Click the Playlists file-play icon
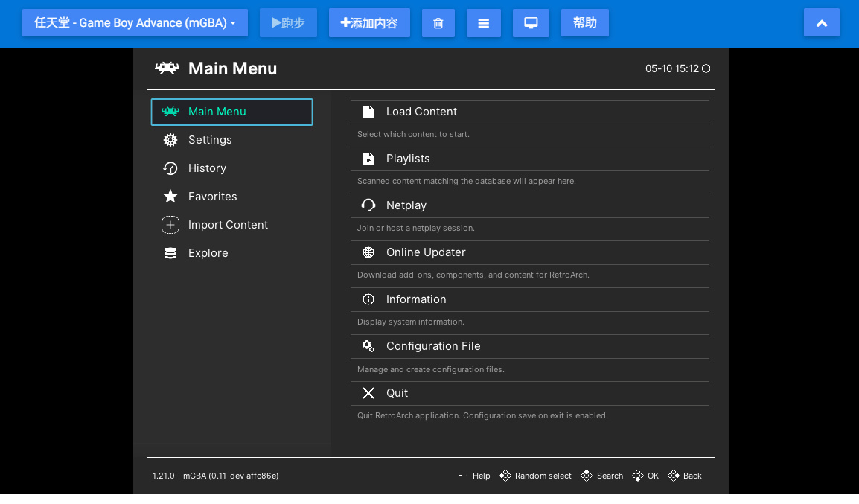Screen dimensions: 859x504 [x=368, y=159]
